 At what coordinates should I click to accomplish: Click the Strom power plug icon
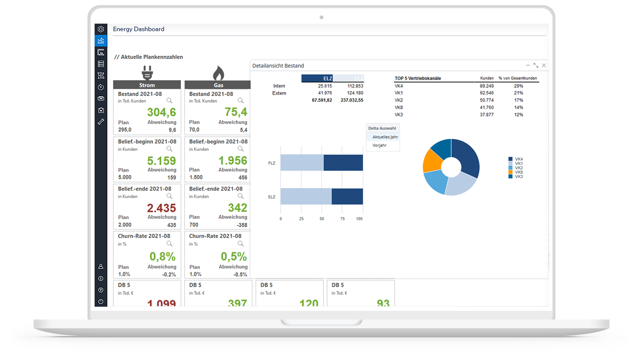click(x=147, y=73)
